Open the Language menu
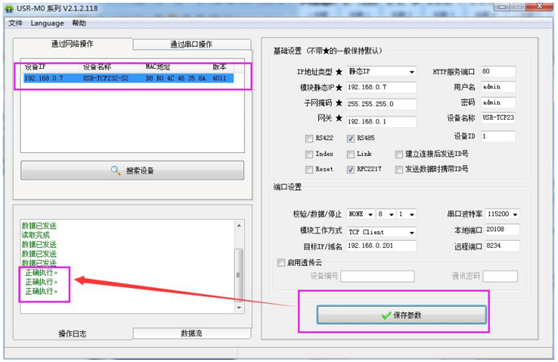Screen dimensions: 558x362 click(x=47, y=23)
